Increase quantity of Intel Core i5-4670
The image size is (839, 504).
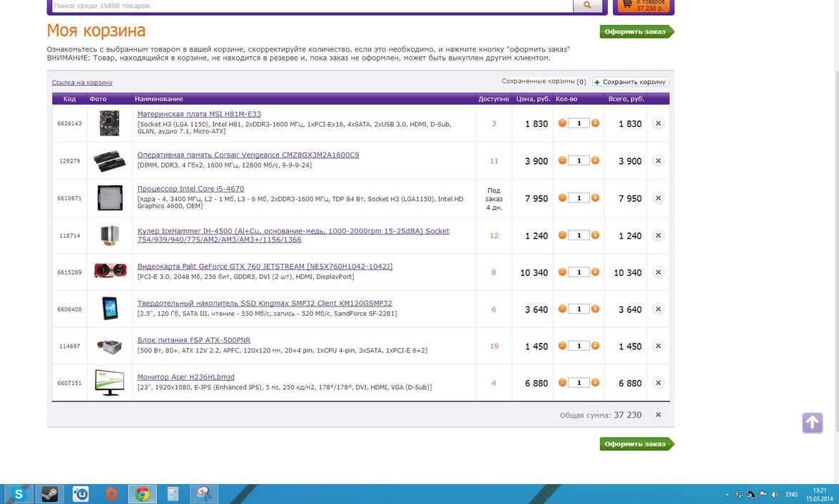[x=595, y=197]
